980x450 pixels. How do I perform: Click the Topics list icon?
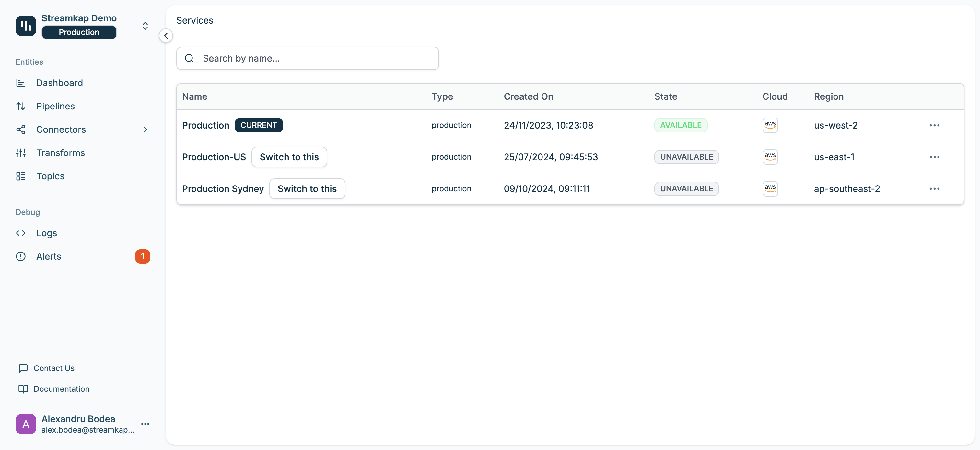20,176
